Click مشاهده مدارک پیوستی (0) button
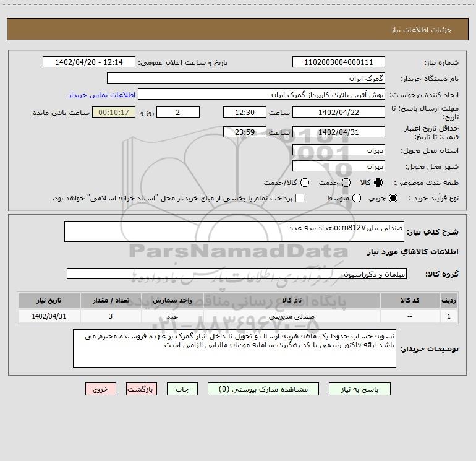The width and height of the screenshot is (476, 461). click(263, 389)
